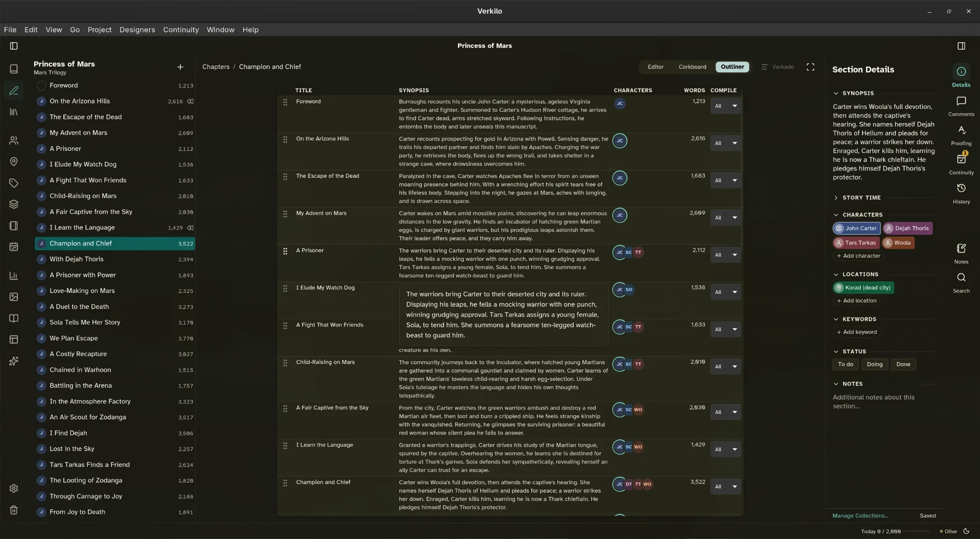Open Manage Collections link

[x=860, y=516]
